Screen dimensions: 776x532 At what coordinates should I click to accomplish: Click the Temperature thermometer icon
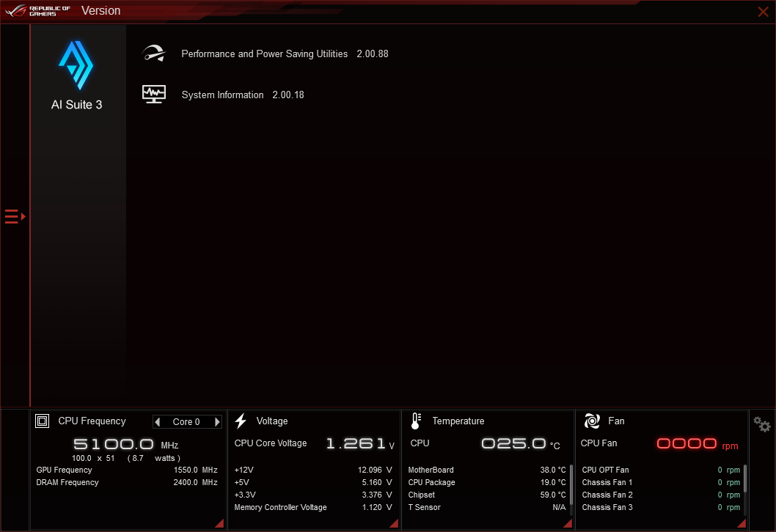coord(416,421)
